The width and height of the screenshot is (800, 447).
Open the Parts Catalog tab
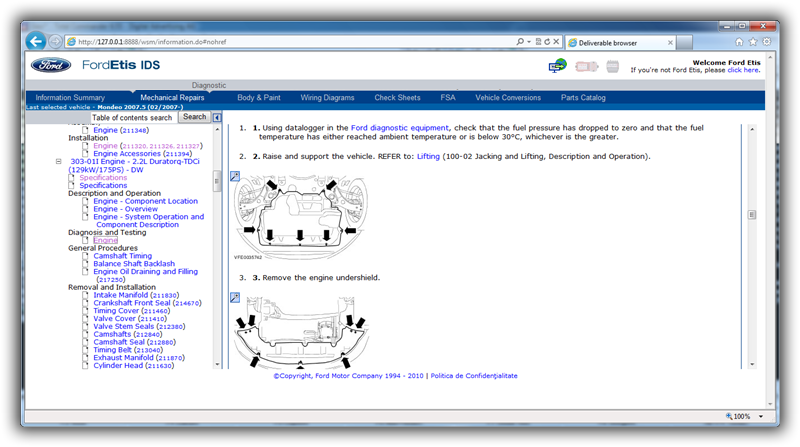tap(583, 98)
